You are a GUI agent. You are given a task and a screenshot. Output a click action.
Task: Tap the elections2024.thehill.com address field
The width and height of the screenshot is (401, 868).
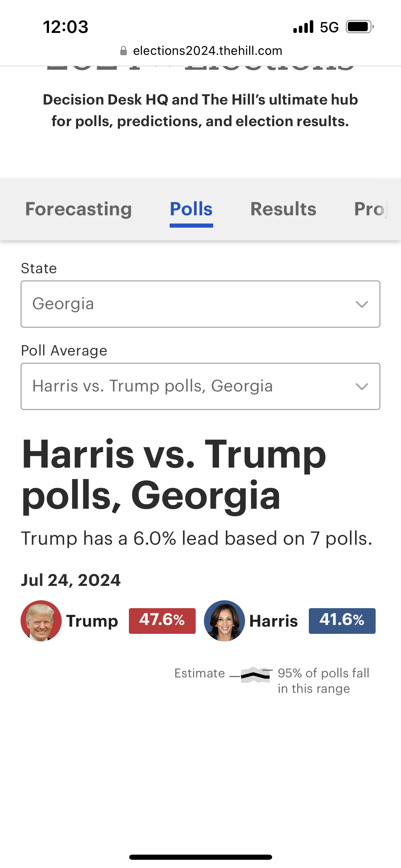[x=207, y=51]
